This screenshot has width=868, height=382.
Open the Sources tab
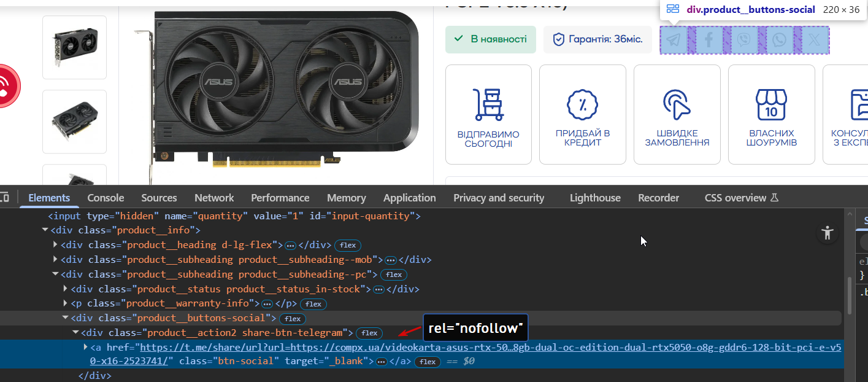(x=159, y=198)
